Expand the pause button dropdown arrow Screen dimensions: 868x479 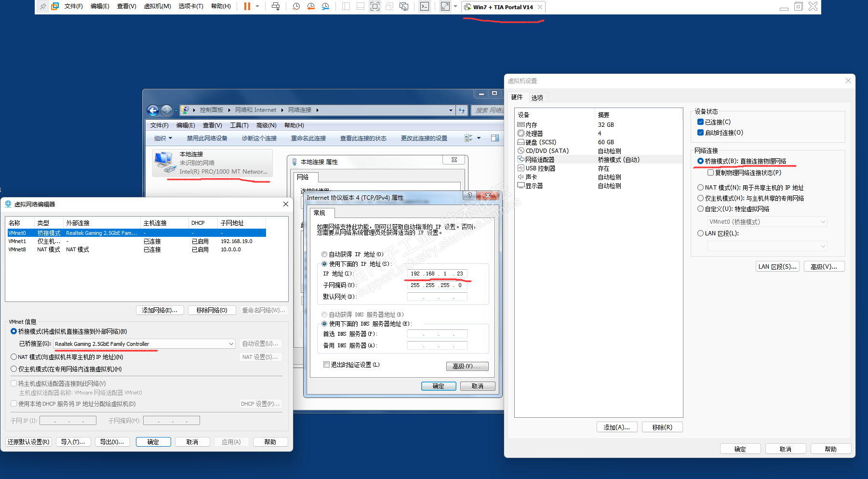click(x=257, y=7)
